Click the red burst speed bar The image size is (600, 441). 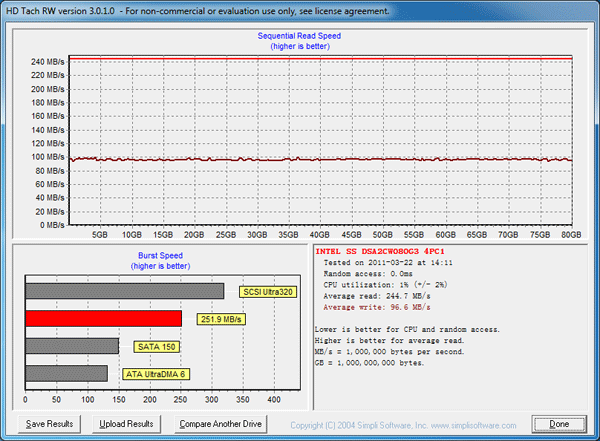pyautogui.click(x=102, y=319)
